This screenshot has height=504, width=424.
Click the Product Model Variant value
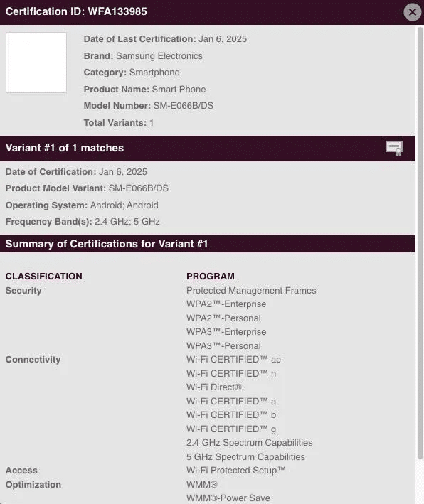139,188
